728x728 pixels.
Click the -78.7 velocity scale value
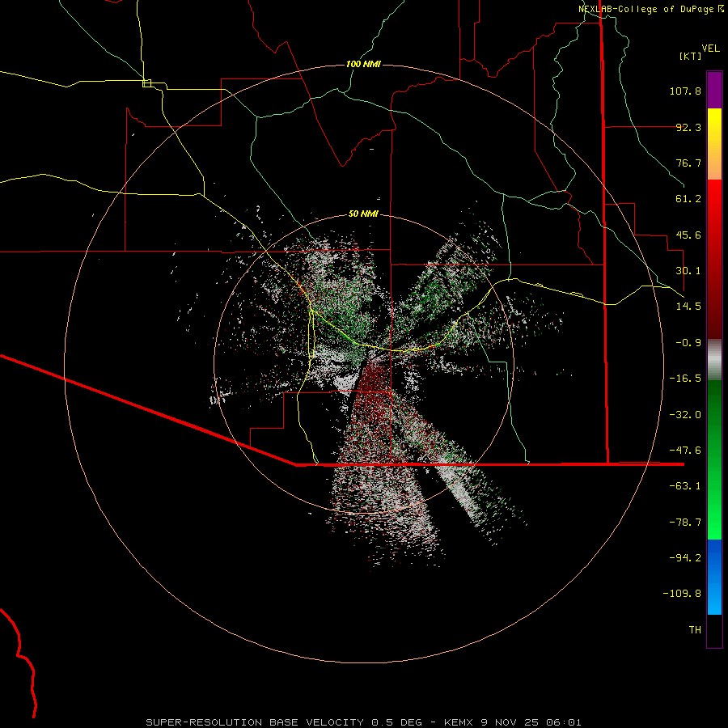point(685,523)
